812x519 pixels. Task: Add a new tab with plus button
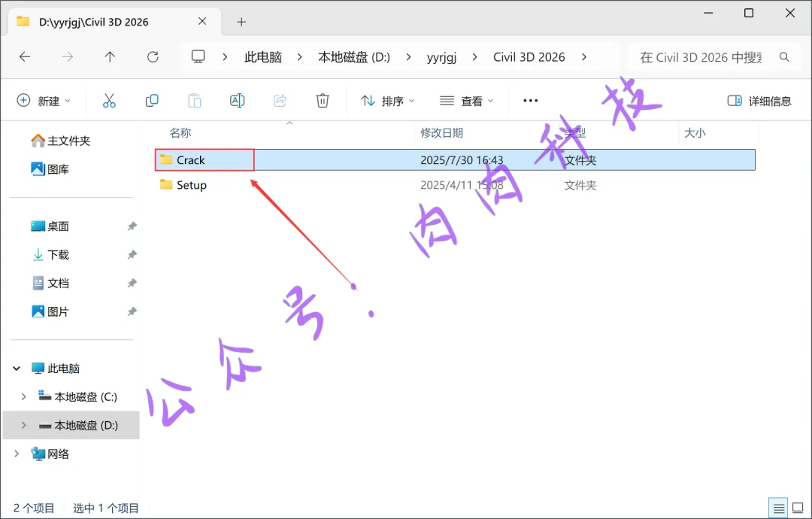click(241, 22)
